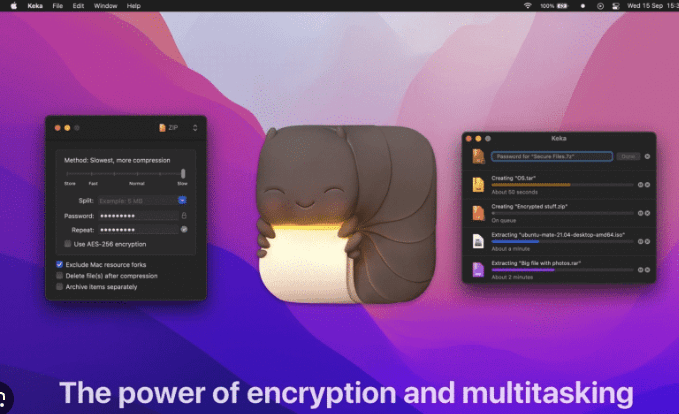679x414 pixels.
Task: Click the Big file with photos.rar progress bar
Action: pos(562,270)
